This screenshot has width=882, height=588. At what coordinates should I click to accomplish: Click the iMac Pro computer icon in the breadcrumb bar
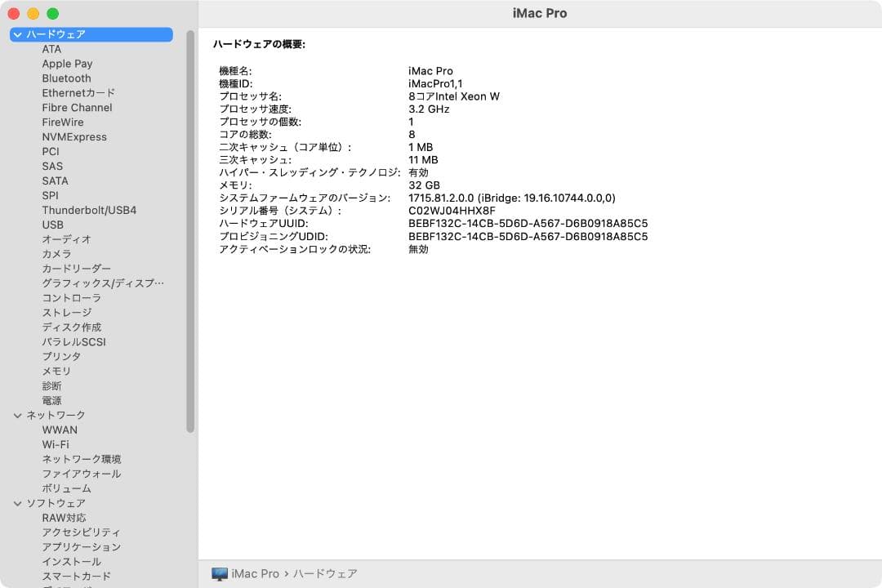pos(220,573)
